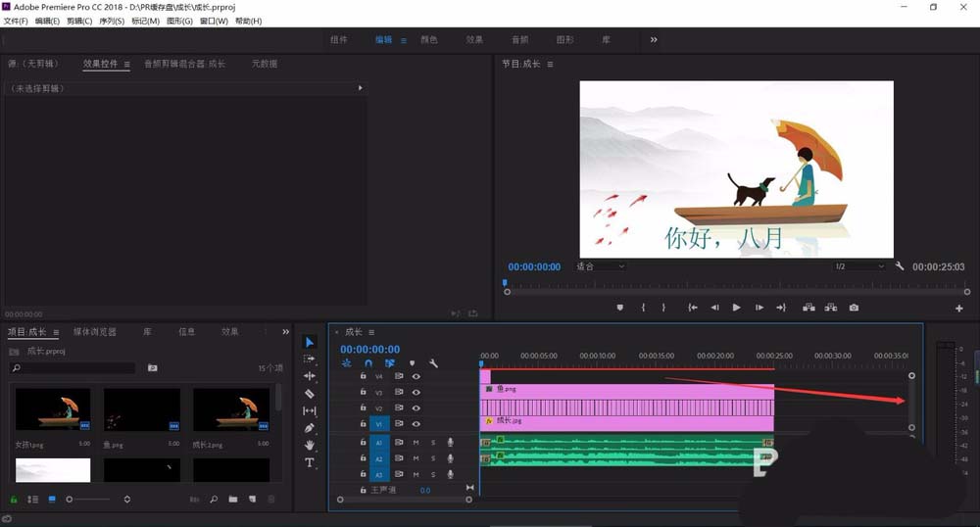
Task: Select the Pen tool in timeline toolbar
Action: [x=310, y=428]
